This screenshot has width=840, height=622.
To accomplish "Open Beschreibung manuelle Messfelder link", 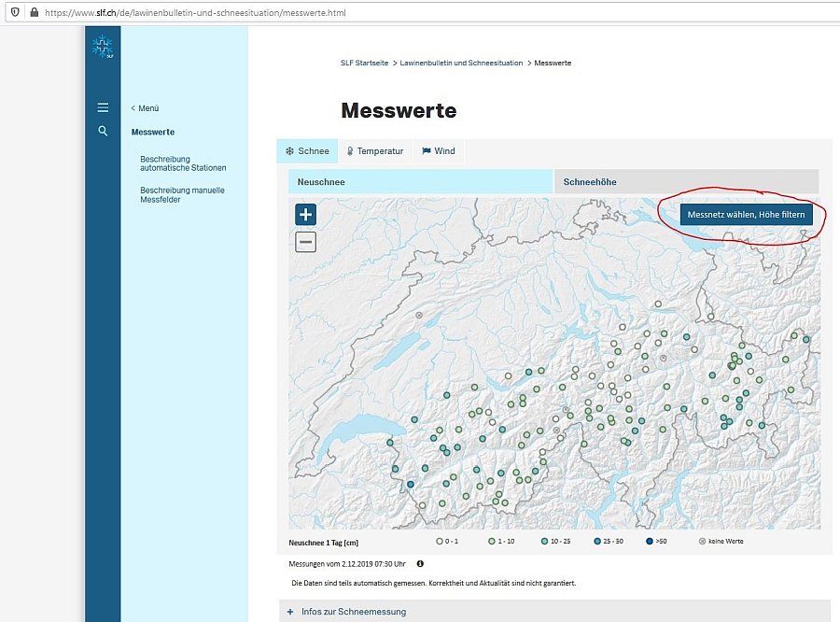I will pos(182,195).
